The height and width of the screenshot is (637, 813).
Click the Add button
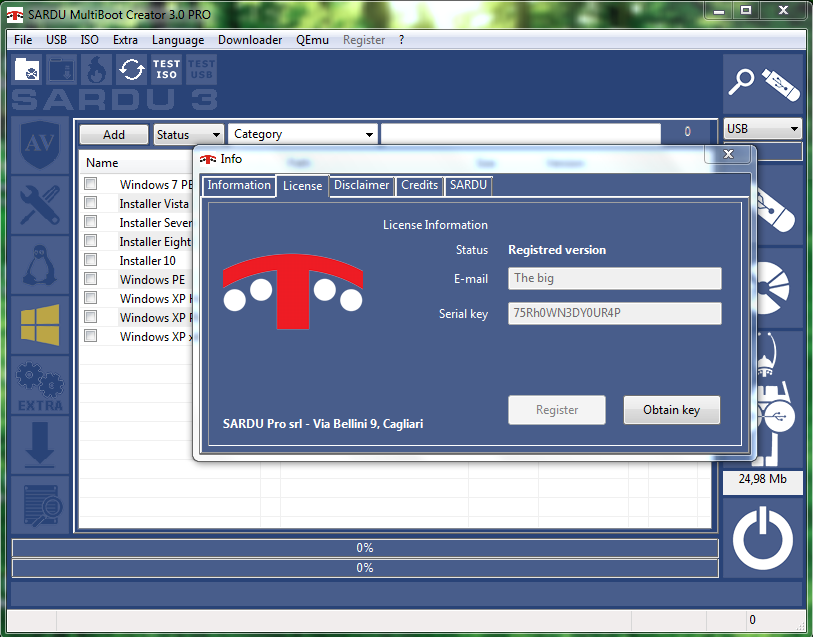tap(114, 135)
